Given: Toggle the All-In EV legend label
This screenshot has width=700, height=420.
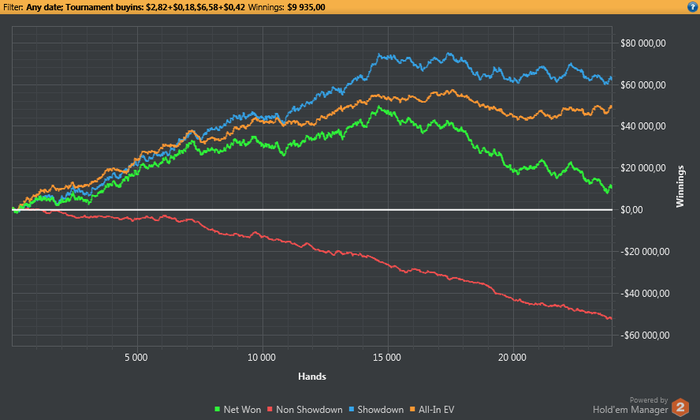Looking at the screenshot, I should point(436,409).
